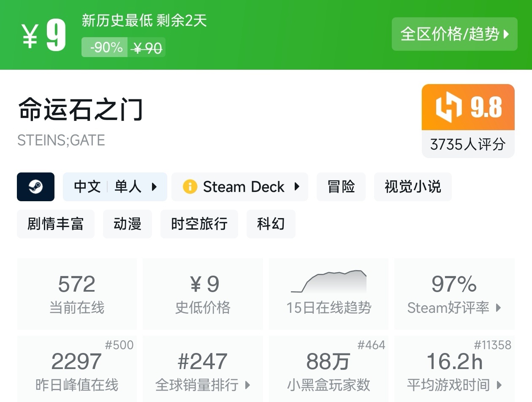This screenshot has height=402, width=532.
Task: Open the 572 当前在线 stat card
Action: (77, 294)
